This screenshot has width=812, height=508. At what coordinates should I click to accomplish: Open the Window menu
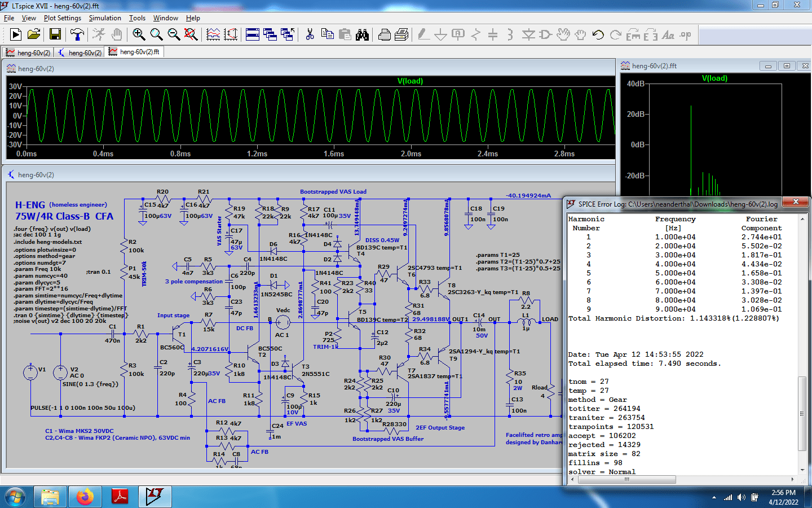tap(166, 18)
